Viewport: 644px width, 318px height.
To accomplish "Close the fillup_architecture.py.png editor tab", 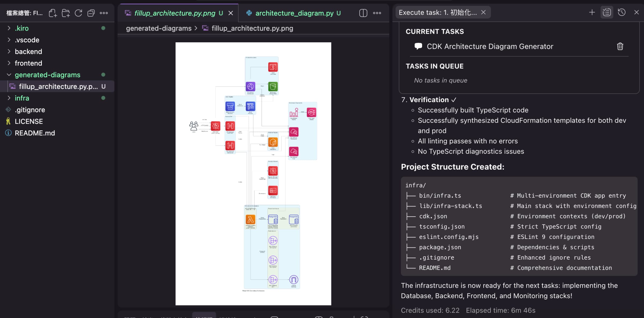I will click(231, 13).
